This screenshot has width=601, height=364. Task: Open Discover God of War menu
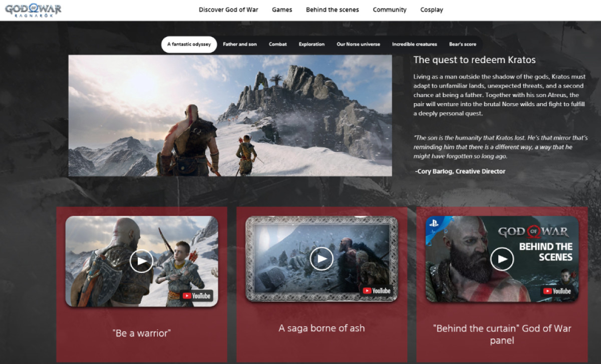[x=228, y=10]
